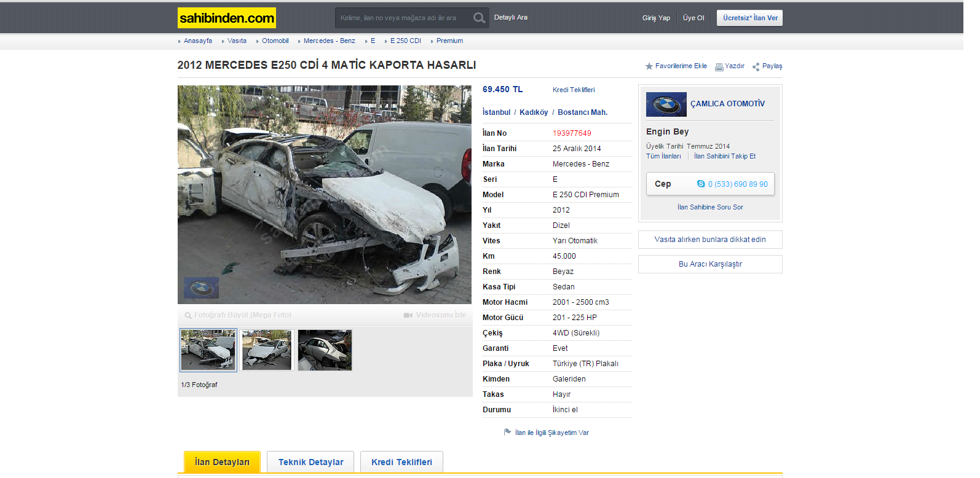Click İlan Sahibine Soru Sor
The image size is (980, 478).
pos(710,207)
